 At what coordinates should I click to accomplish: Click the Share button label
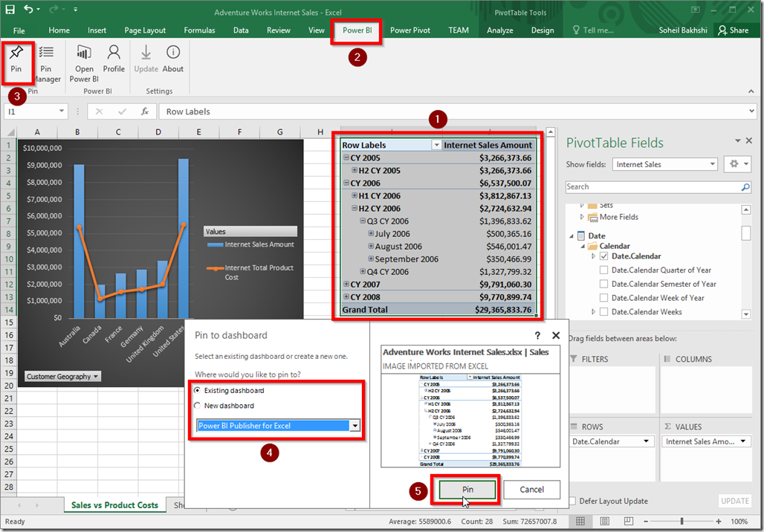(x=739, y=30)
